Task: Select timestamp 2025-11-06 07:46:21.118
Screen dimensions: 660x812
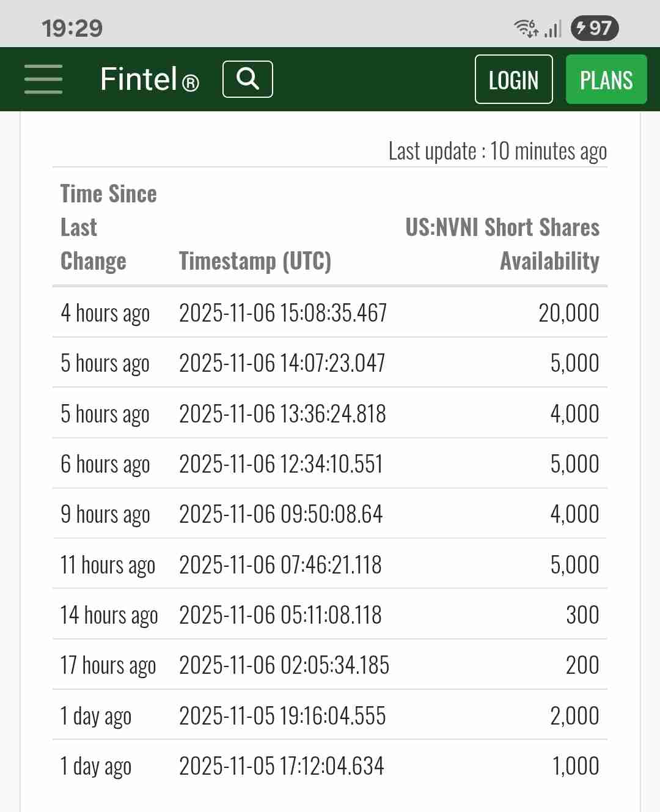Action: point(280,565)
